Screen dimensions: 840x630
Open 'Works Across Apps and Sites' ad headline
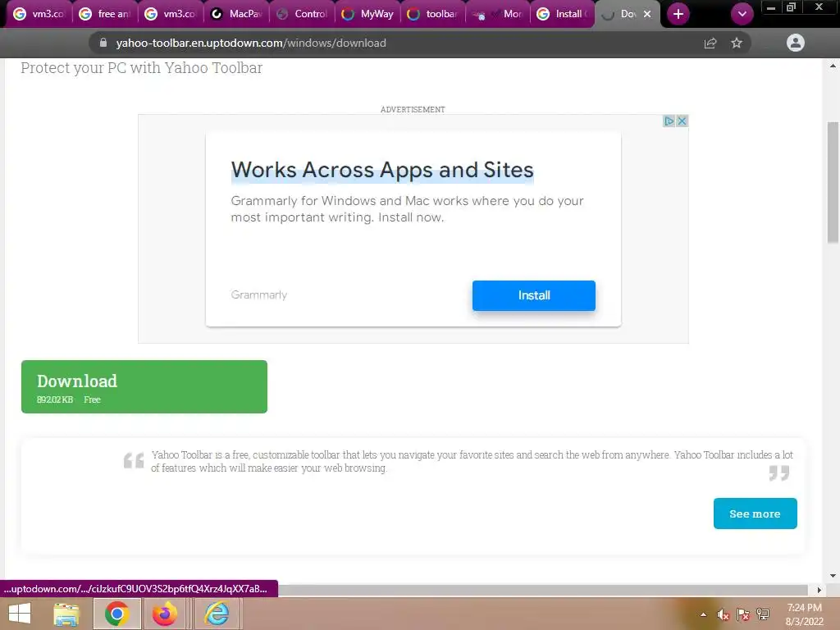coord(382,170)
